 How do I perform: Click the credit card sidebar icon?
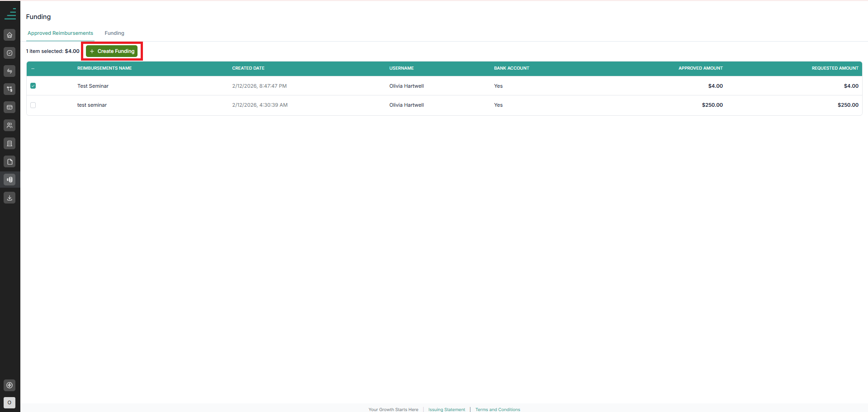(9, 107)
